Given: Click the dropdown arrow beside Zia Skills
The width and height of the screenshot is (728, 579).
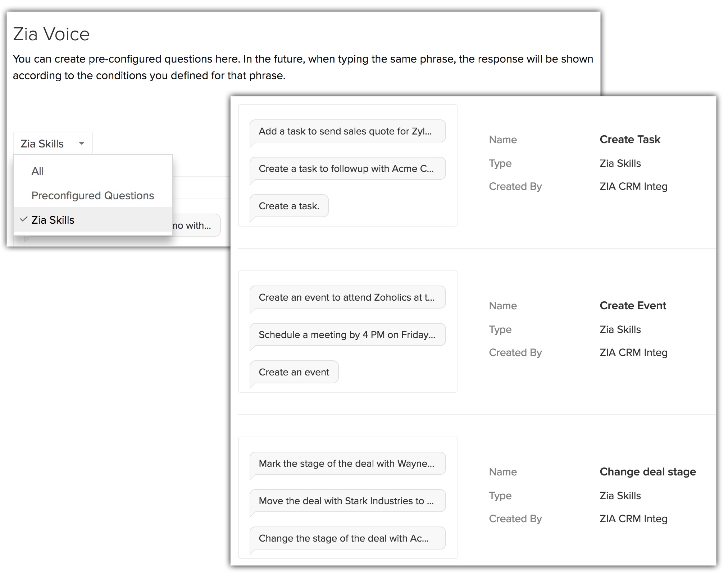Looking at the screenshot, I should 82,143.
